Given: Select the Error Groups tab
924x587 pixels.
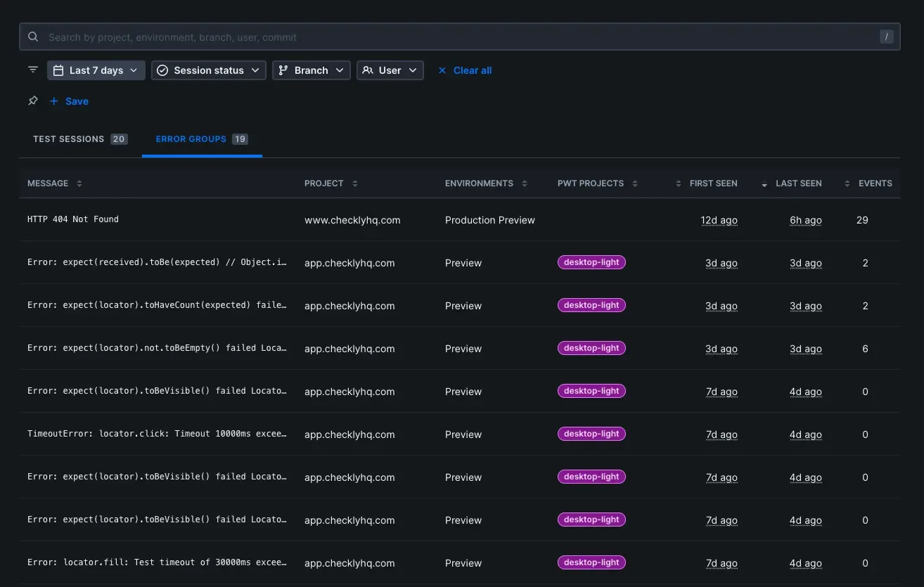Looking at the screenshot, I should (201, 139).
